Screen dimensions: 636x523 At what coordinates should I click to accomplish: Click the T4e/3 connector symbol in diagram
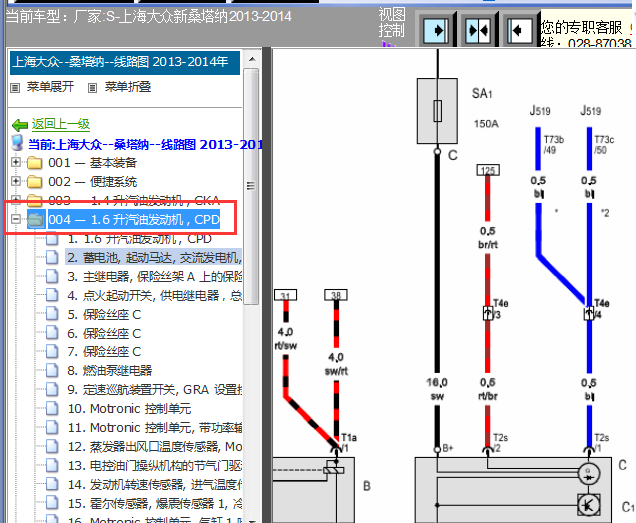point(488,313)
